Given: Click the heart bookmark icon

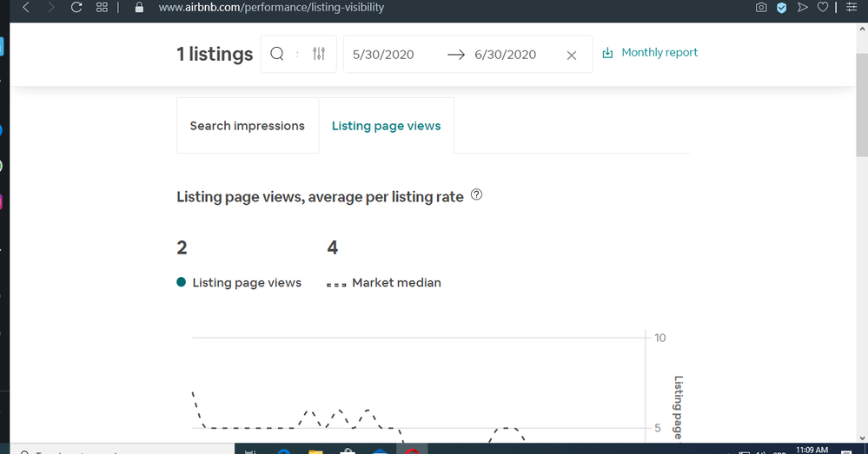Looking at the screenshot, I should [822, 7].
